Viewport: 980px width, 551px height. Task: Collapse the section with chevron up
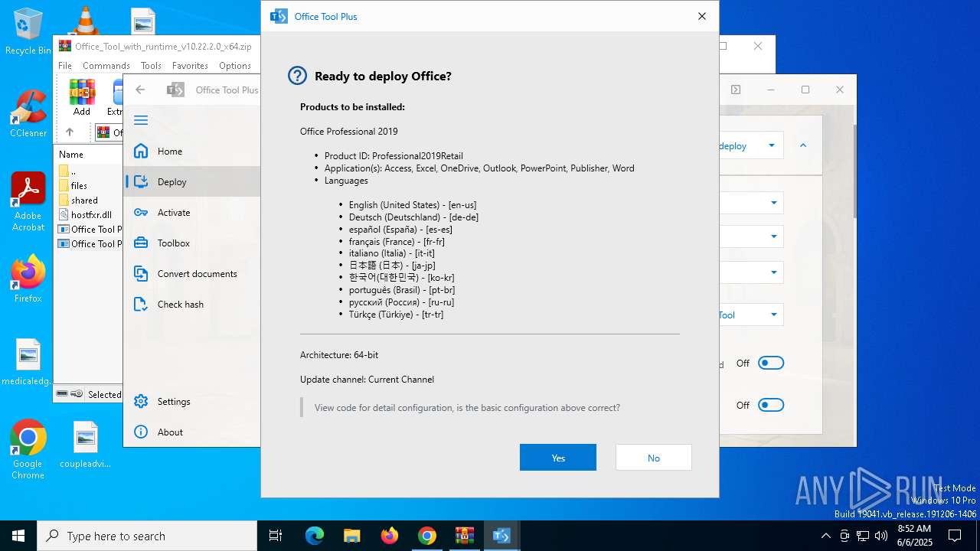coord(803,145)
